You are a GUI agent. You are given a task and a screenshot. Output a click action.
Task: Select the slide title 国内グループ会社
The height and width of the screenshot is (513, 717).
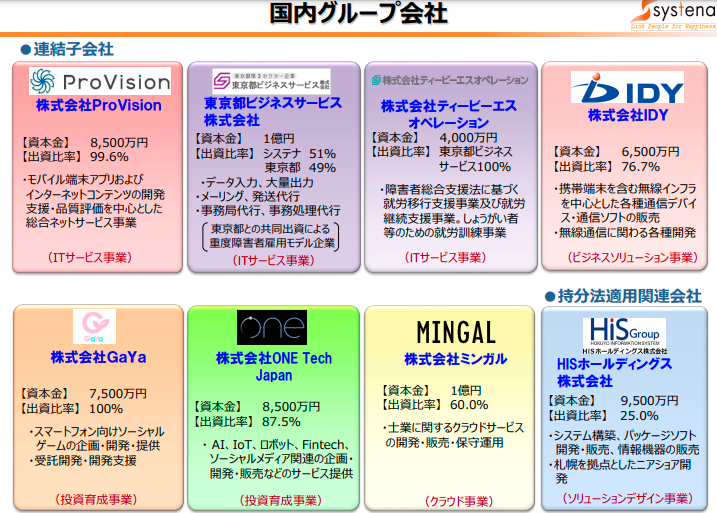point(358,14)
